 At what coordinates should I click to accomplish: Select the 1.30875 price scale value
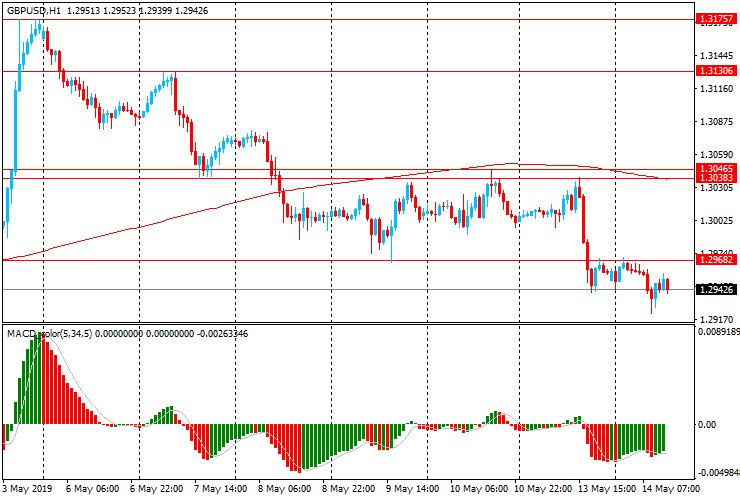[x=716, y=121]
